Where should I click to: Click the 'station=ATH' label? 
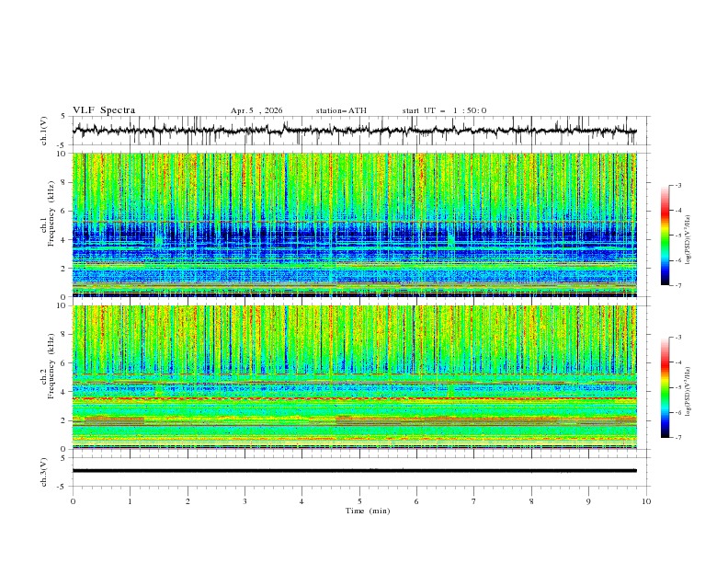(x=341, y=110)
